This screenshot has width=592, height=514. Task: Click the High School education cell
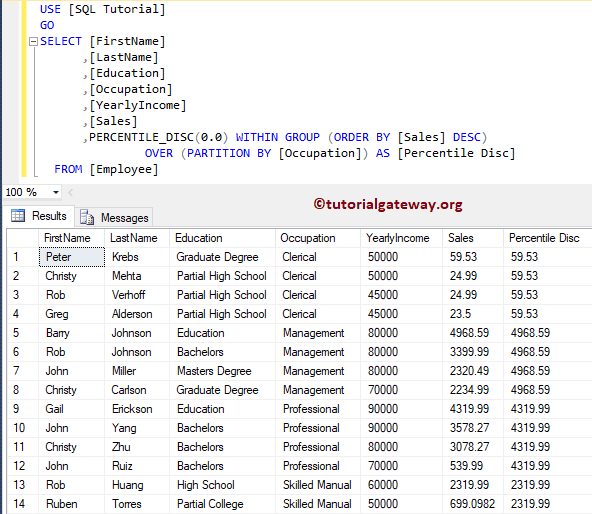[222, 485]
